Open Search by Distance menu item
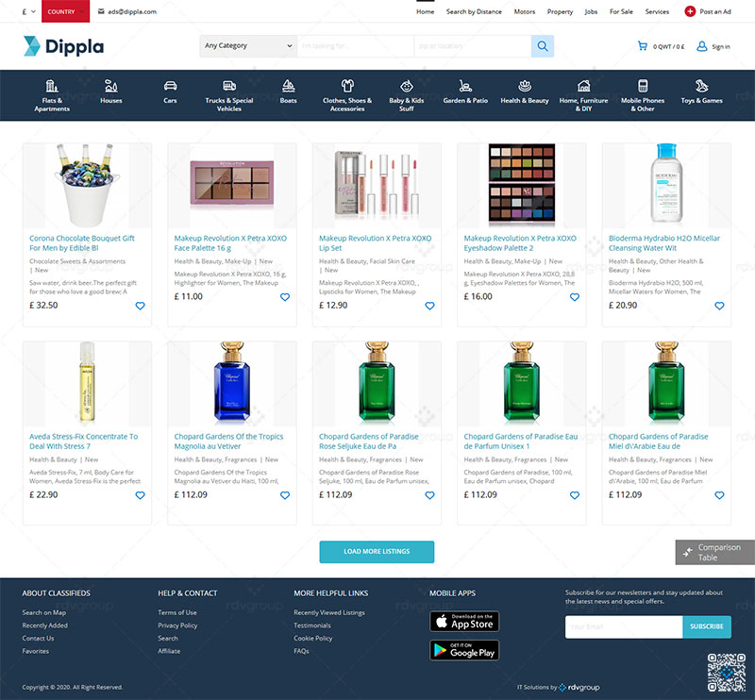Viewport: 755px width, 700px height. pyautogui.click(x=474, y=11)
